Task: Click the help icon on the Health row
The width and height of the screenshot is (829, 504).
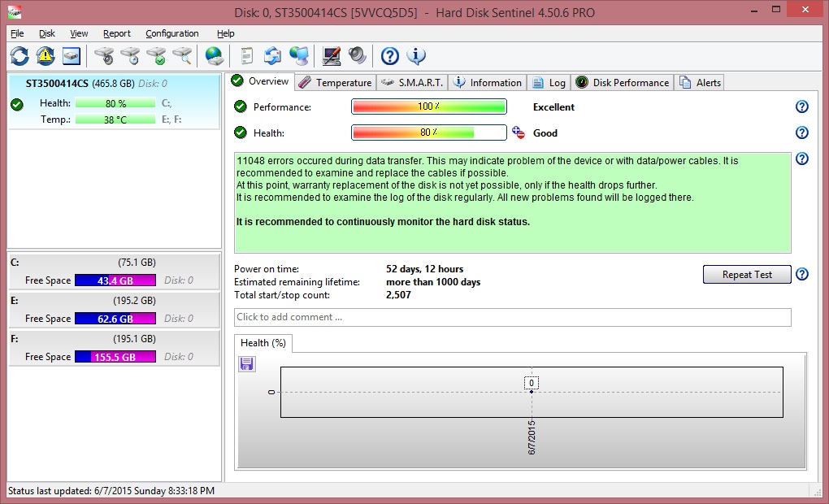Action: point(801,133)
